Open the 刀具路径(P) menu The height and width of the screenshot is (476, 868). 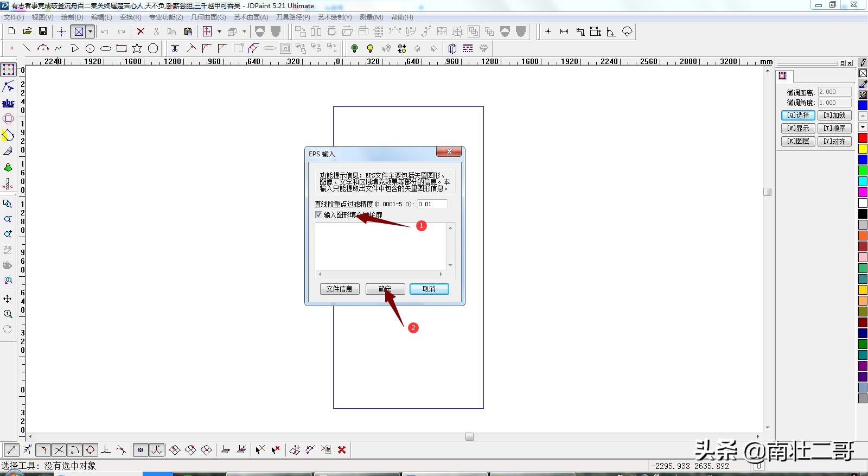coord(293,17)
